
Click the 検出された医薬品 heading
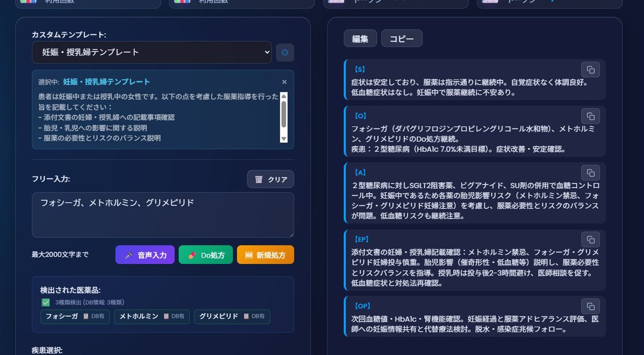click(x=70, y=290)
